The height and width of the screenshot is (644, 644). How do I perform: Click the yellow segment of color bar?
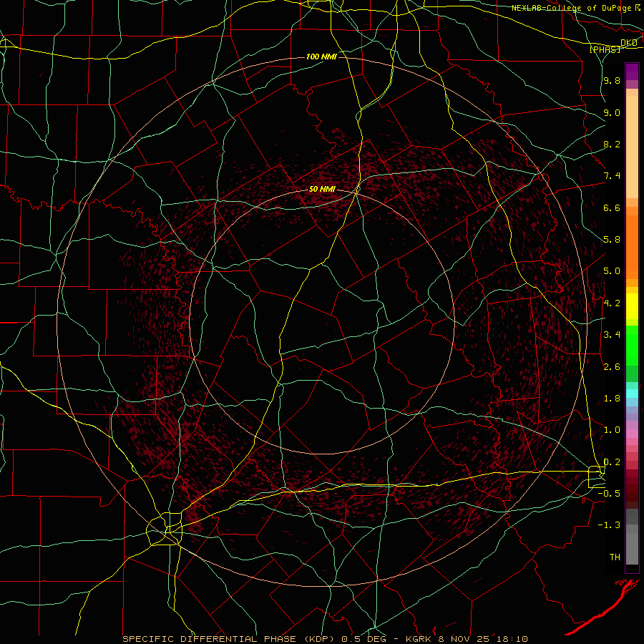632,306
